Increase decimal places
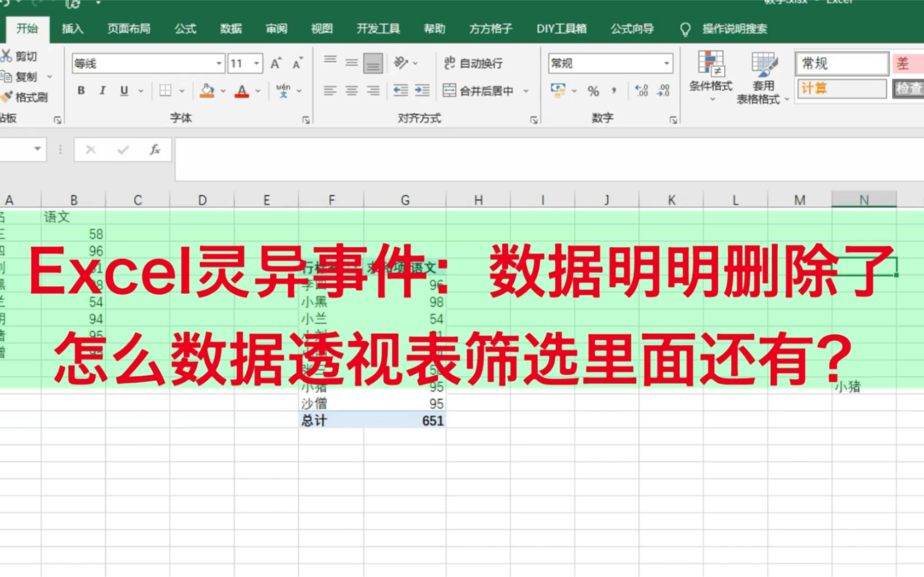Image resolution: width=924 pixels, height=577 pixels. pyautogui.click(x=642, y=91)
